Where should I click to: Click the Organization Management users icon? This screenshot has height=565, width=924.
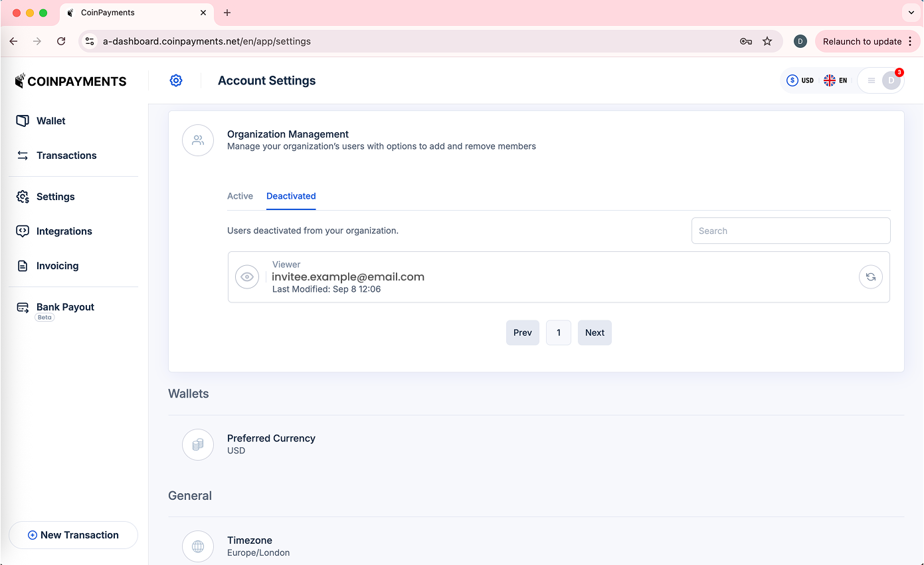[x=198, y=140]
